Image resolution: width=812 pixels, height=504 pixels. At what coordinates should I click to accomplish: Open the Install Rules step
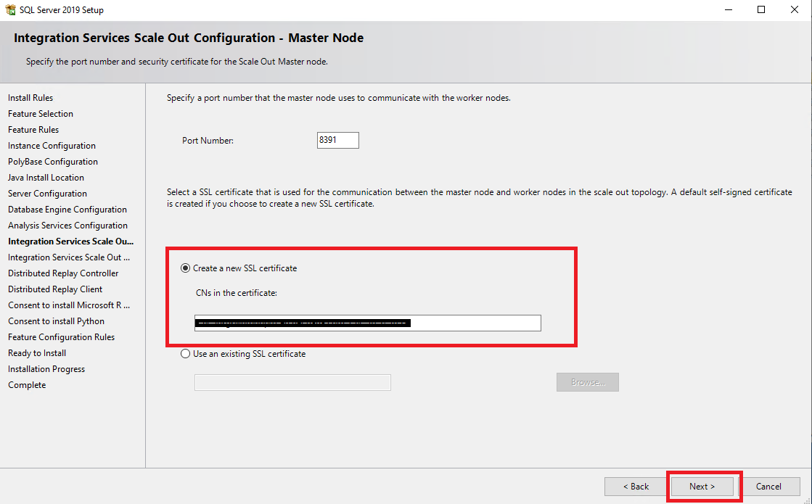(x=30, y=98)
